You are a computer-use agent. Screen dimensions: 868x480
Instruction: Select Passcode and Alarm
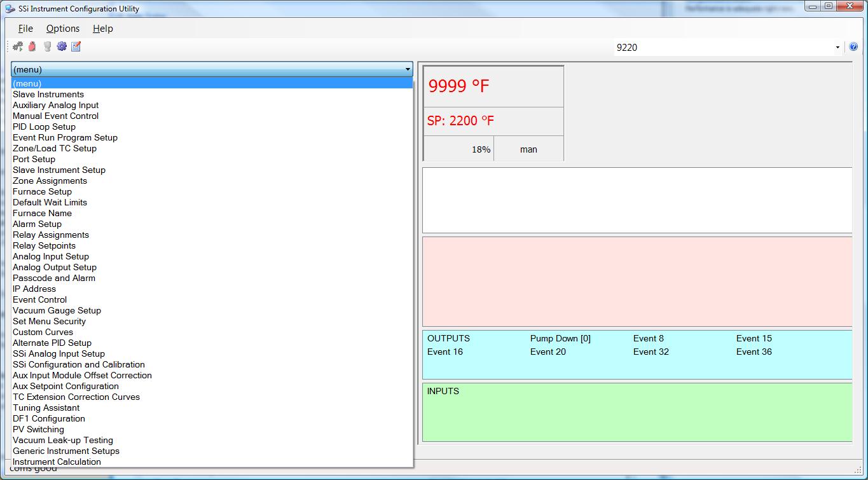pyautogui.click(x=212, y=278)
